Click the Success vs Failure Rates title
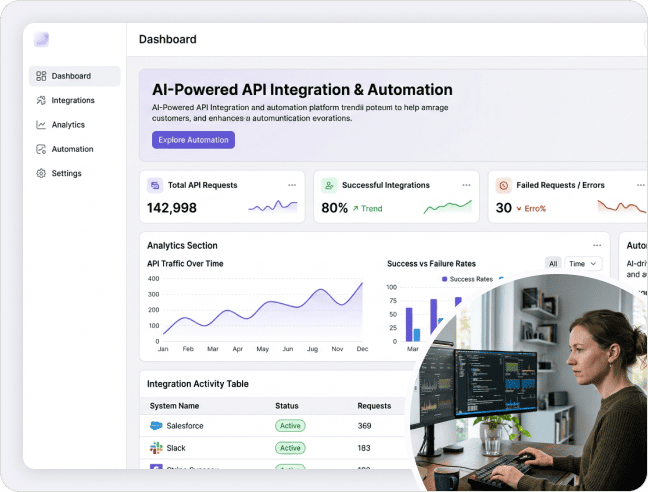 (x=431, y=264)
